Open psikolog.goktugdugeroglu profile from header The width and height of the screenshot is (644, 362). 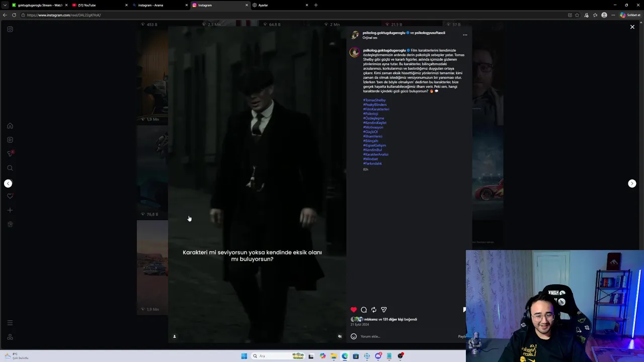[384, 33]
